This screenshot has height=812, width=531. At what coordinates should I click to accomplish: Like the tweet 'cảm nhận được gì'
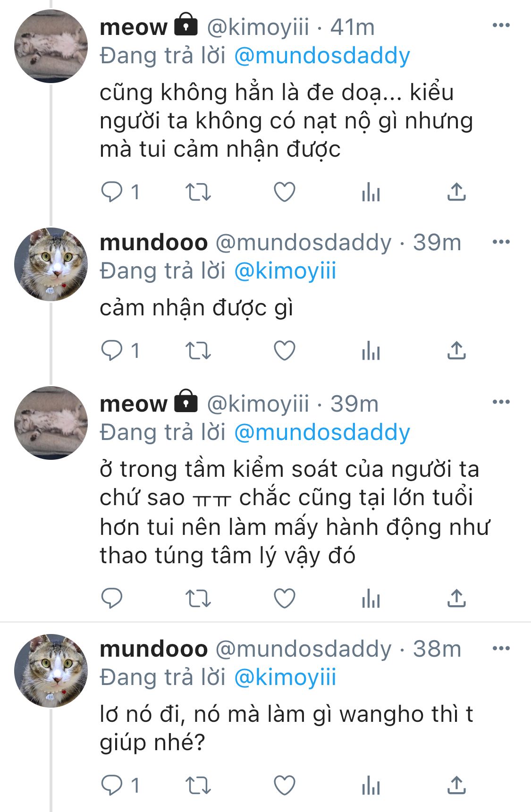click(285, 351)
